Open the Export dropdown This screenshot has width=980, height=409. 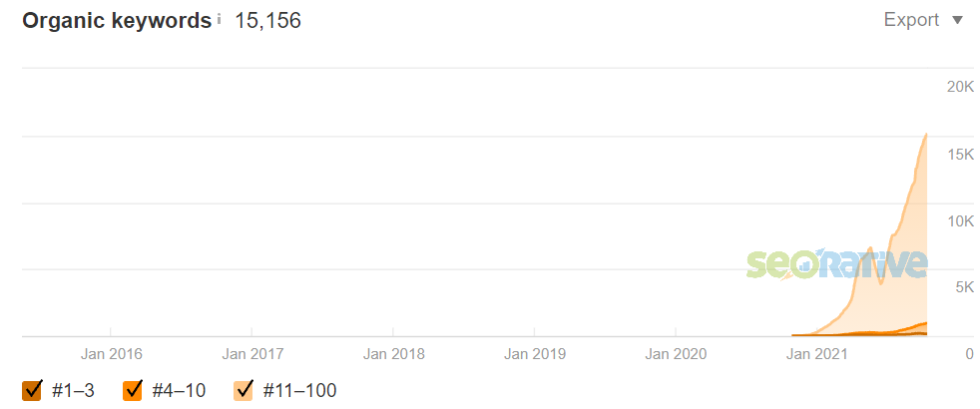[923, 20]
